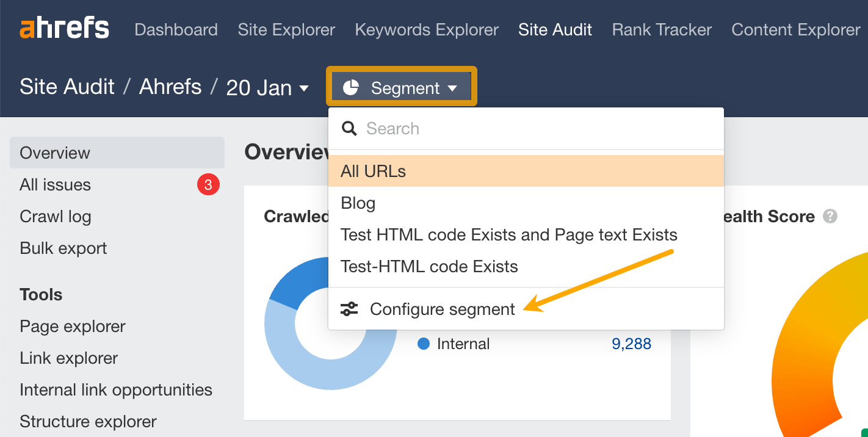Image resolution: width=868 pixels, height=437 pixels.
Task: Click the red issues counter badge next to All issues
Action: (x=209, y=184)
